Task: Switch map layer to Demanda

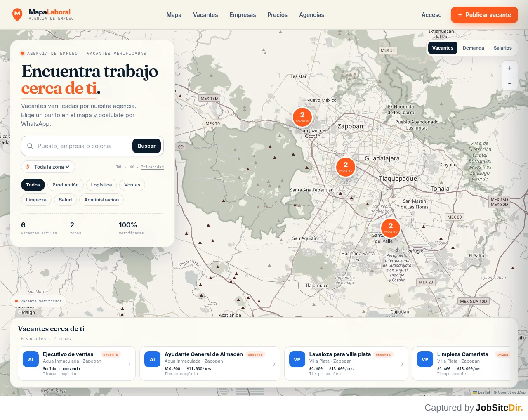Action: coord(474,48)
